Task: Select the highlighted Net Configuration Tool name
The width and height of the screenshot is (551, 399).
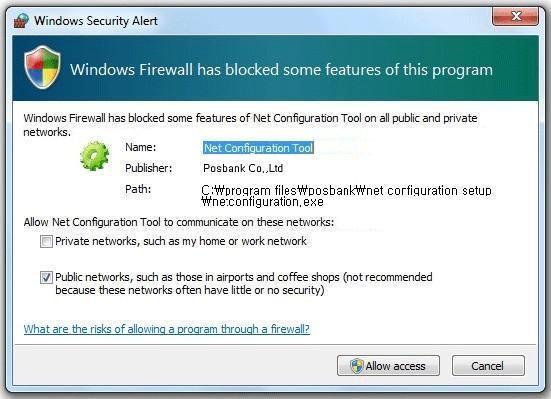Action: click(258, 148)
